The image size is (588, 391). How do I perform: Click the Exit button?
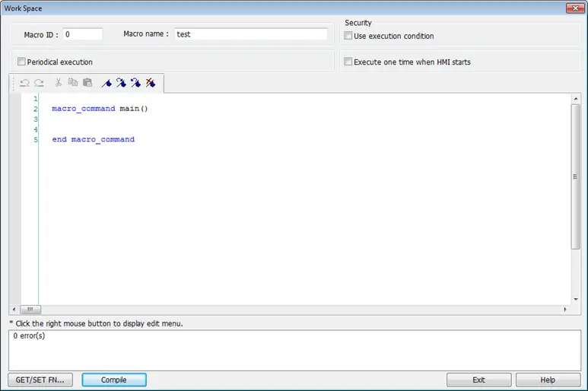click(x=479, y=380)
